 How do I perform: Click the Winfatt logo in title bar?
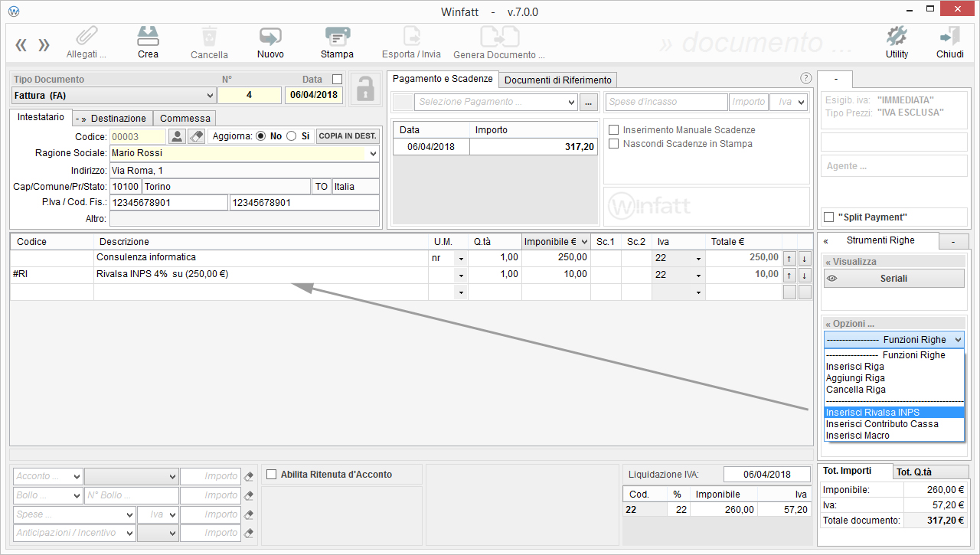[x=14, y=11]
